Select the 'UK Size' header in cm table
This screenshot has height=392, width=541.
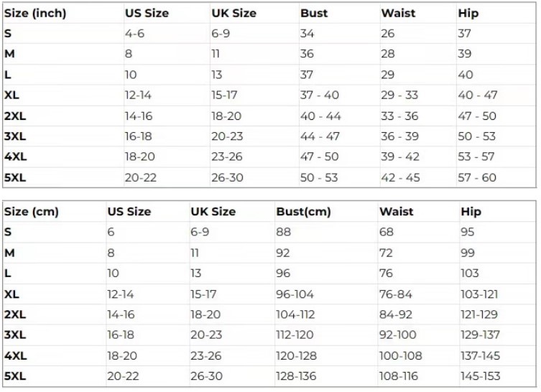pos(213,212)
